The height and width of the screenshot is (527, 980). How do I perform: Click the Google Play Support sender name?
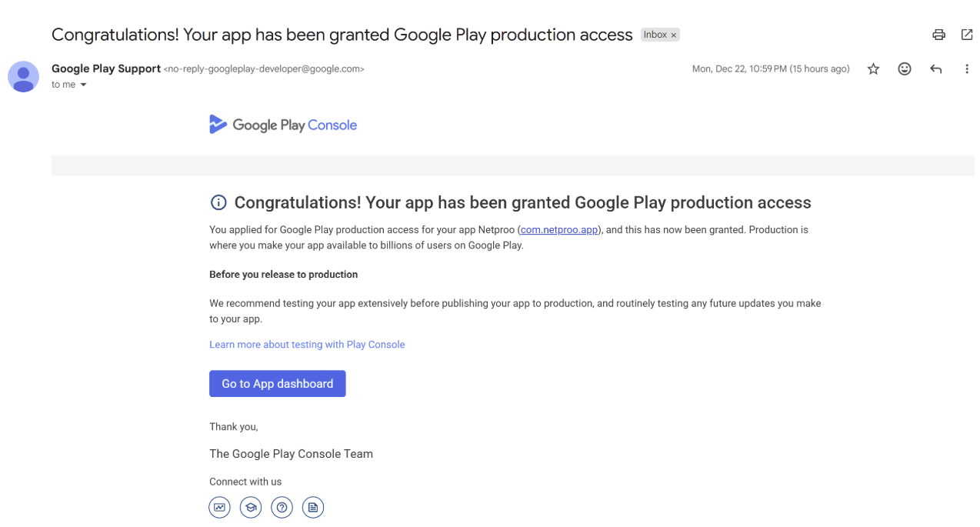click(x=106, y=68)
